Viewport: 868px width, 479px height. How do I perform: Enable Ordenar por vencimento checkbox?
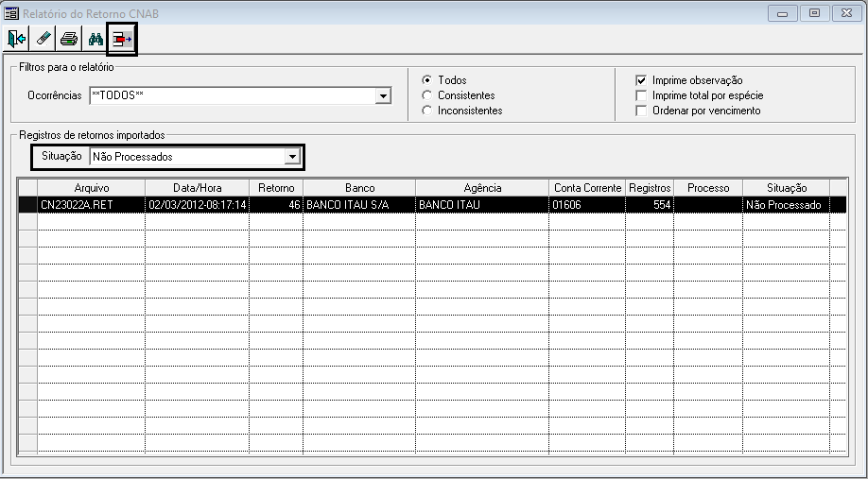click(641, 111)
